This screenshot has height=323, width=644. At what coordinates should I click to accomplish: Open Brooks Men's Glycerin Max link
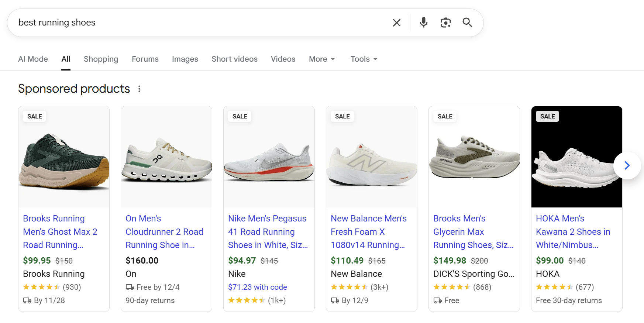473,232
